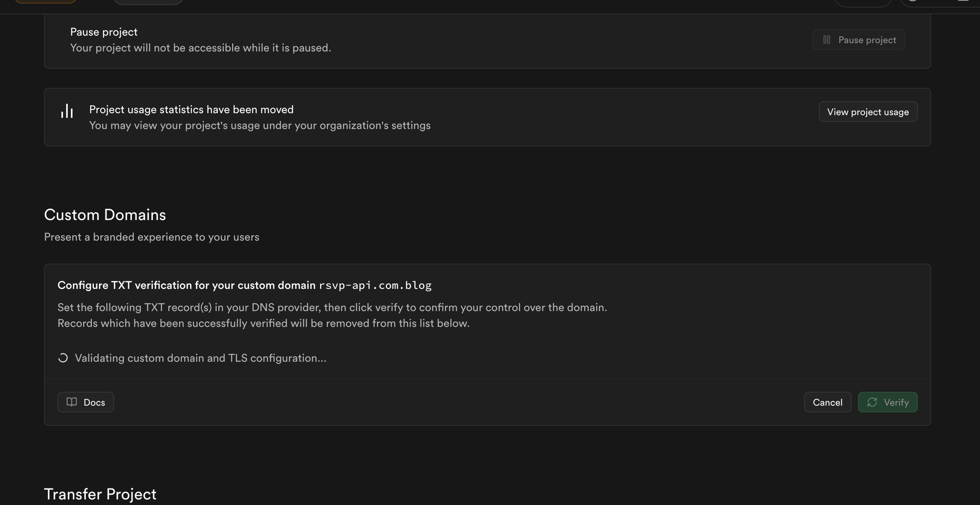Click the bar chart usage statistics icon
Viewport: 980px width, 505px height.
pos(67,111)
